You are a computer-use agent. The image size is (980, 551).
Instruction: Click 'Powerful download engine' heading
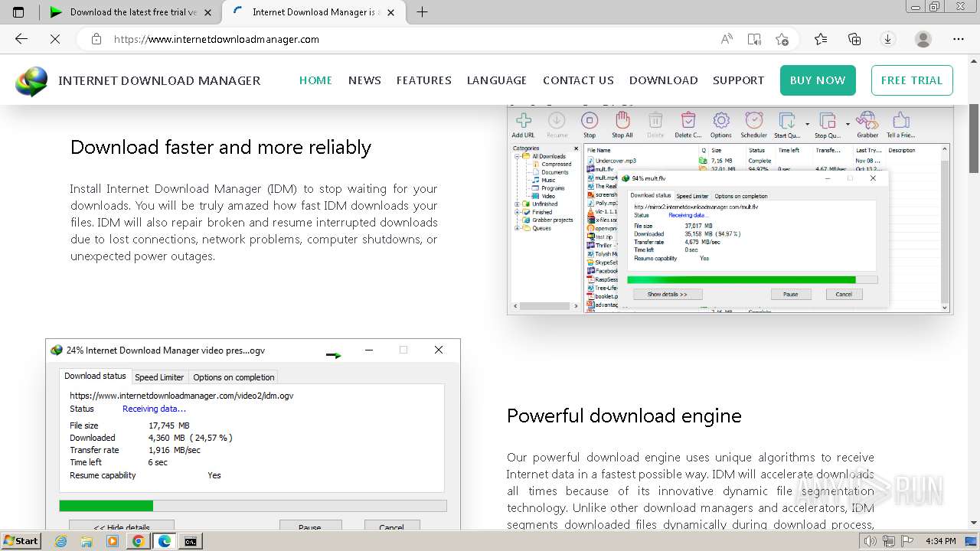(624, 416)
